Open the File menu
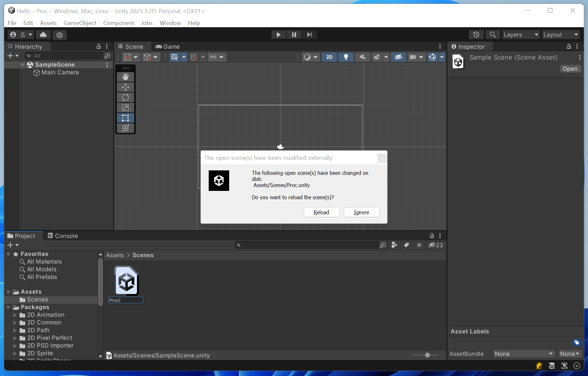588x376 pixels. [12, 23]
